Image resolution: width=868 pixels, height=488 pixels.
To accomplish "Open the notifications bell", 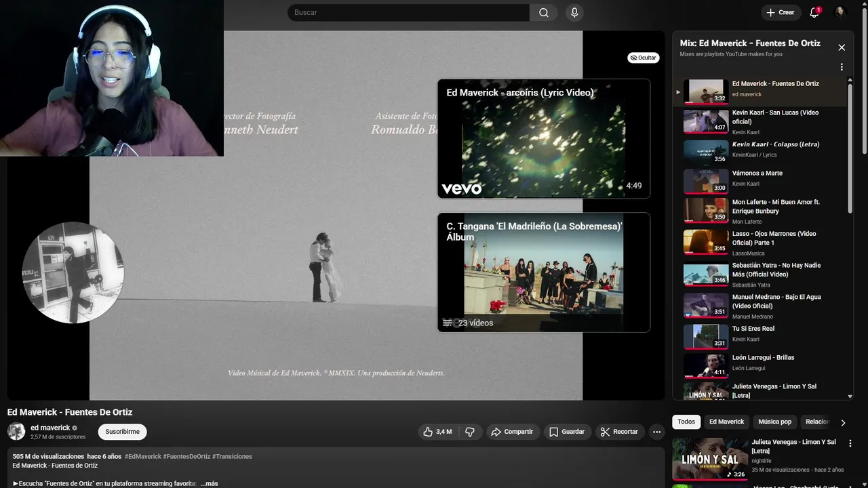I will 815,12.
